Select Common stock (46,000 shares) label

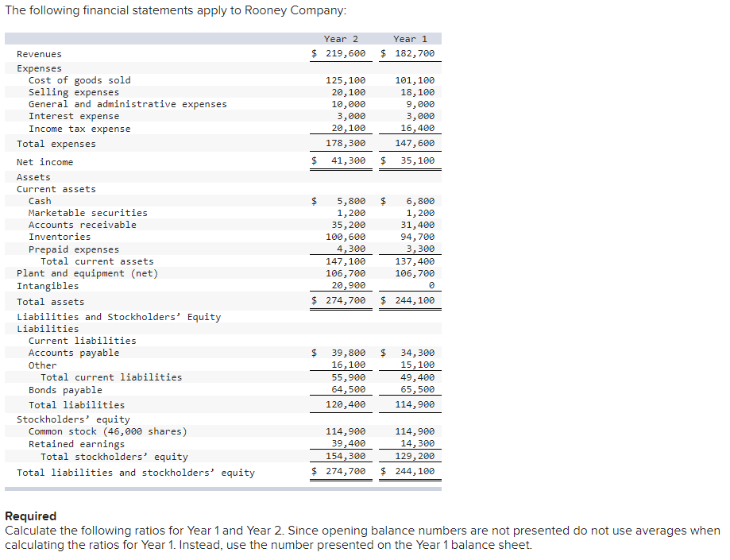[x=107, y=431]
